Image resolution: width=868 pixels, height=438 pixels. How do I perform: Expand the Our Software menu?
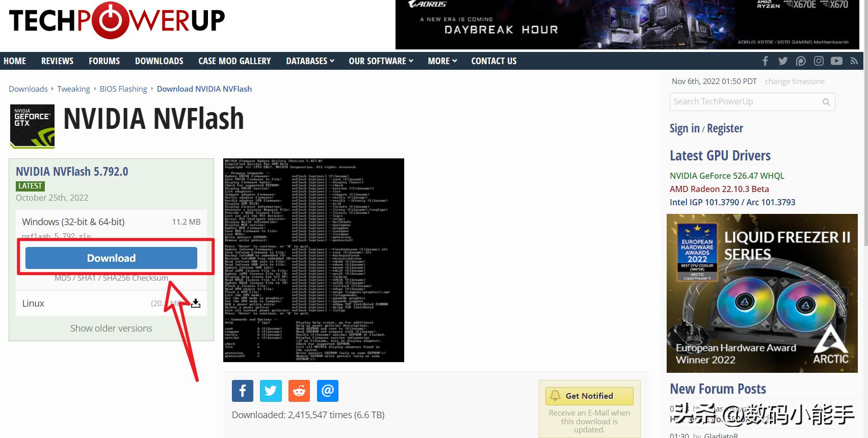(x=381, y=61)
